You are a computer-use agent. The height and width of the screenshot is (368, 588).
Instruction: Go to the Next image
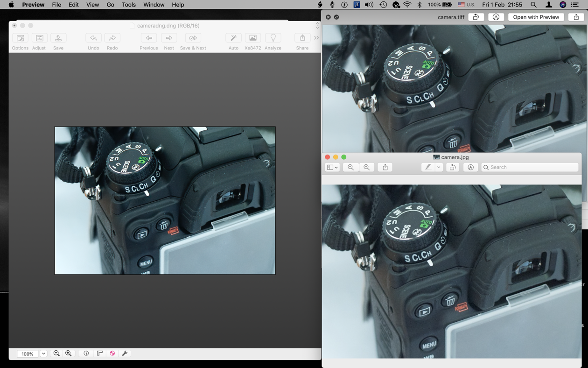169,38
